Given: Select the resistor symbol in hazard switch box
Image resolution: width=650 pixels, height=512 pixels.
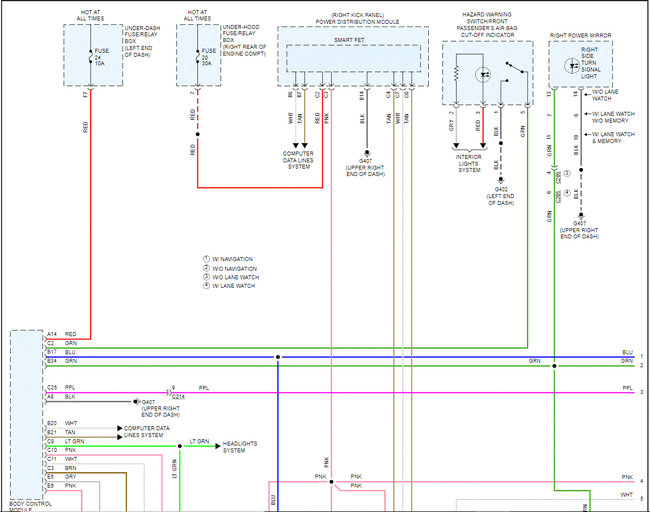Looking at the screenshot, I should (x=456, y=75).
